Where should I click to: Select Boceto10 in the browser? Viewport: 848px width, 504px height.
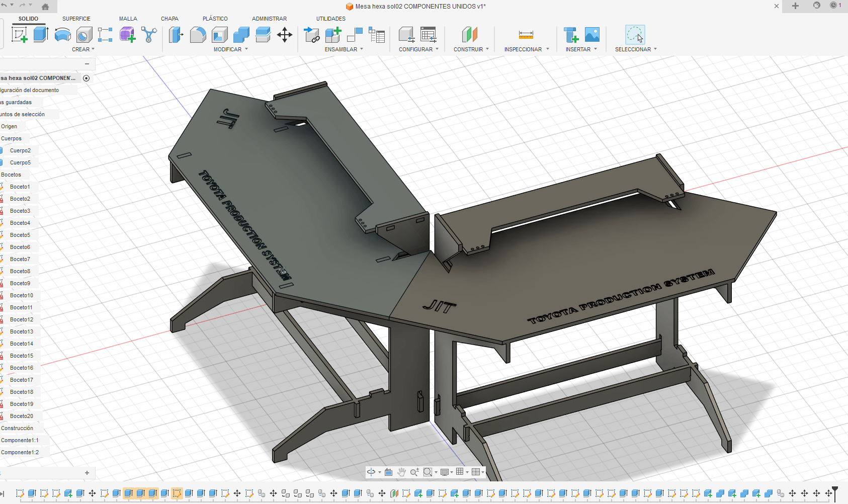22,295
